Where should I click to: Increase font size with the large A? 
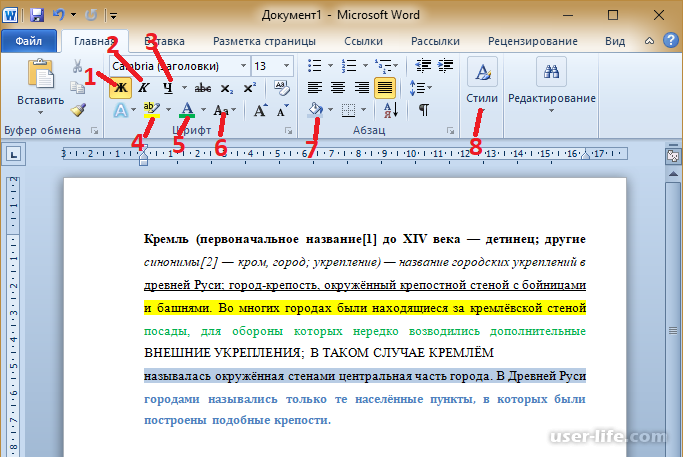[260, 110]
